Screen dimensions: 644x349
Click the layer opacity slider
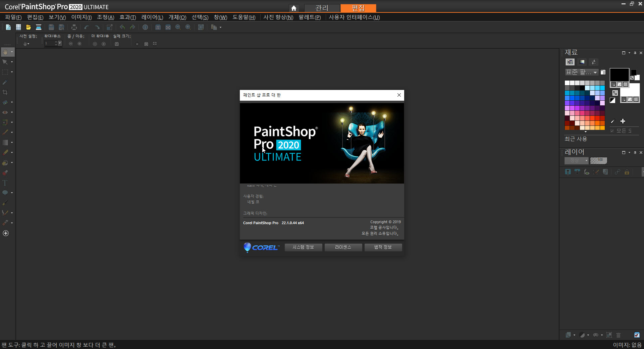point(599,161)
